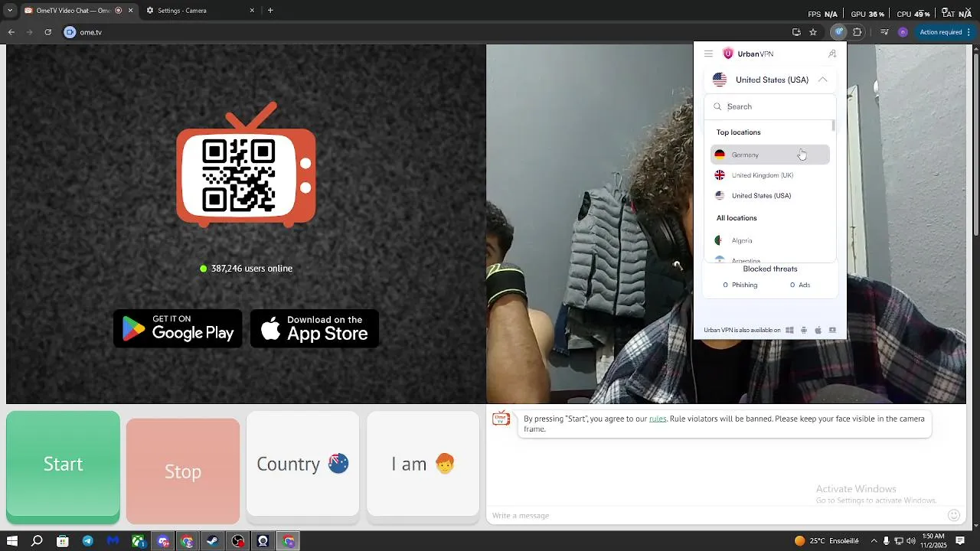Open the taskbar clock and date
This screenshot has height=551, width=980.
933,541
